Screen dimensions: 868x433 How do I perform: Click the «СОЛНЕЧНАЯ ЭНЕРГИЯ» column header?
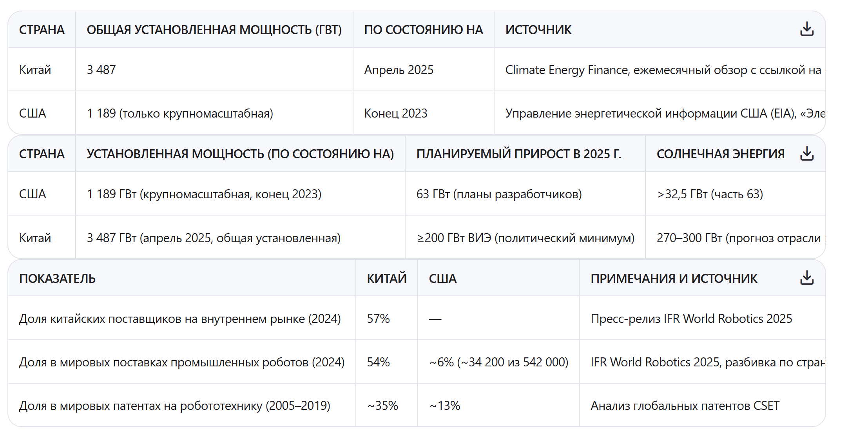tap(720, 154)
